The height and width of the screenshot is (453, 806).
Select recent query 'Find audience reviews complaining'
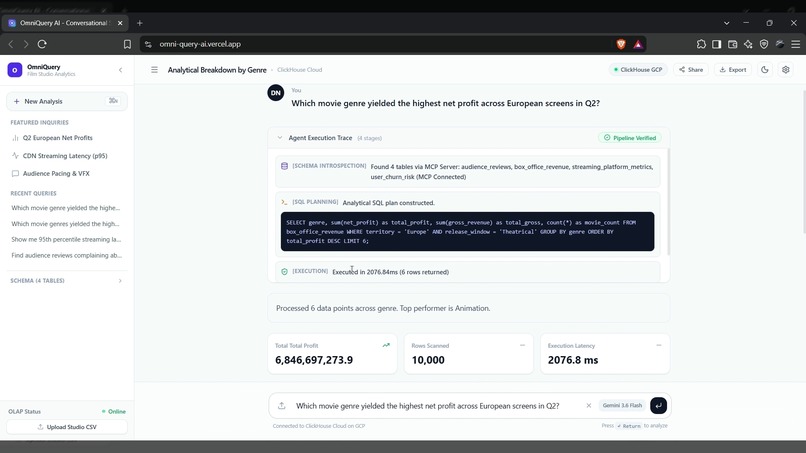pyautogui.click(x=66, y=256)
